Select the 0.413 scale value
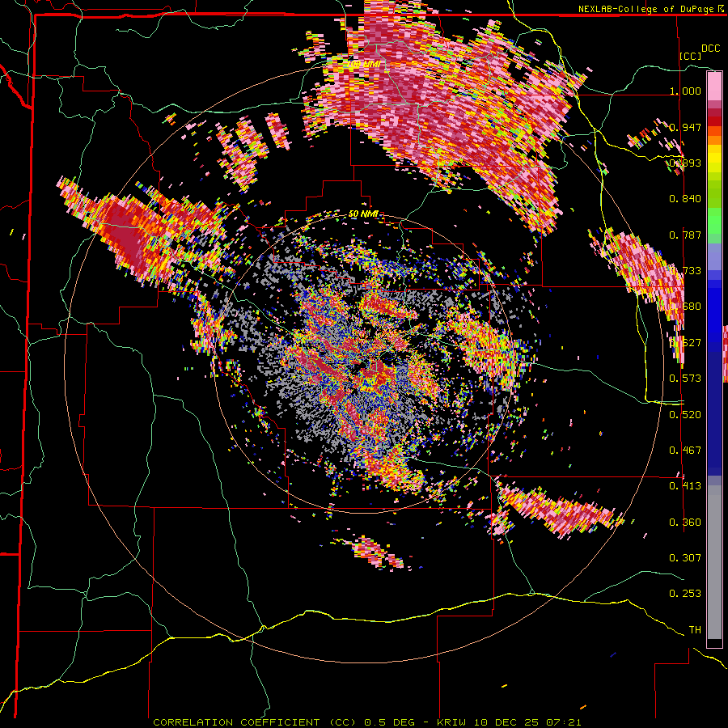The height and width of the screenshot is (728, 728). [x=685, y=485]
